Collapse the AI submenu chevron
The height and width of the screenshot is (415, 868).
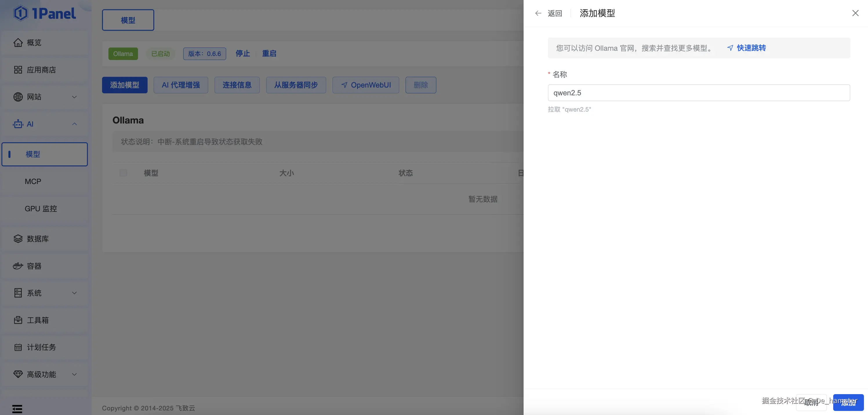tap(75, 124)
